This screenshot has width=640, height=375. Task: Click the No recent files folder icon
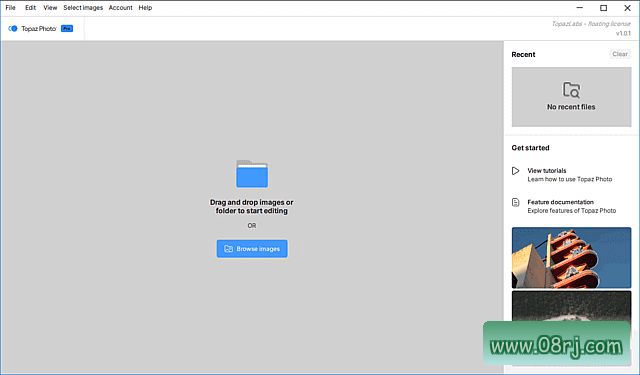coord(571,90)
